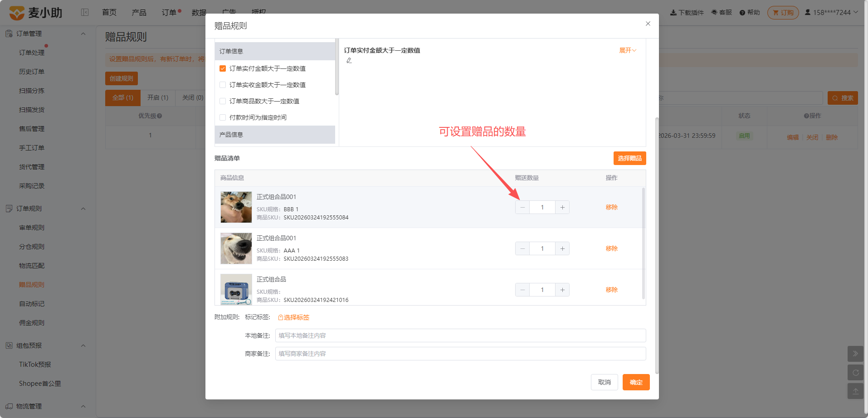The image size is (868, 418).
Task: Open 物流匹配 in the sidebar
Action: tap(32, 266)
